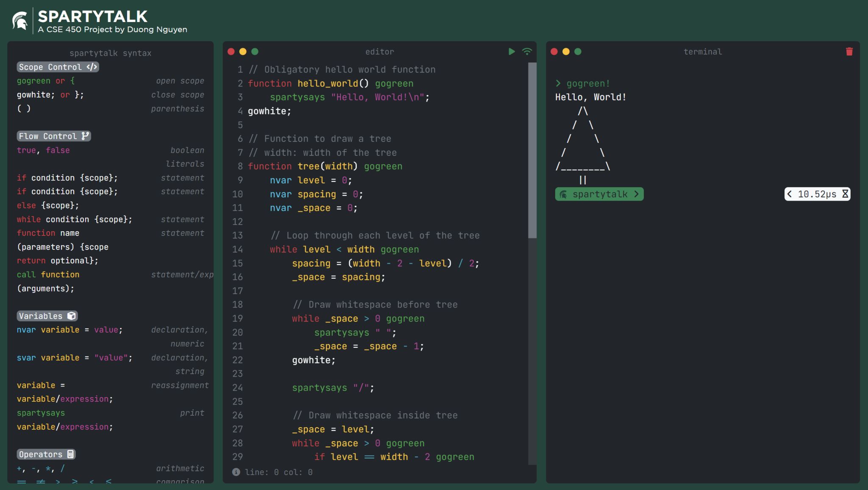Click 'spartysays "/";' on line 24

tap(333, 388)
